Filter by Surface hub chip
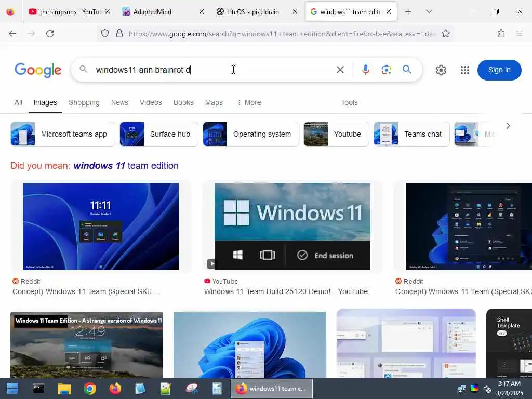 tap(159, 134)
